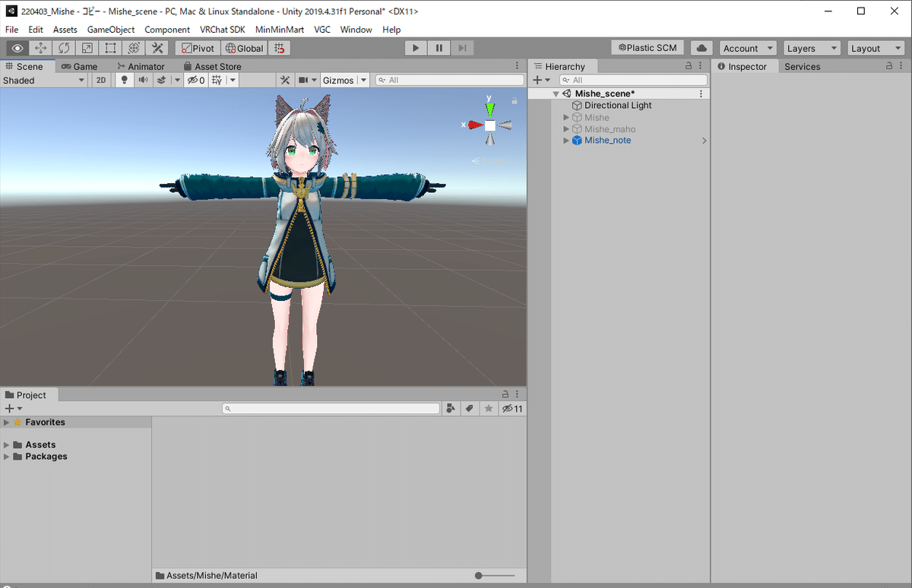Open the GameObject menu
Image resolution: width=912 pixels, height=588 pixels.
(111, 30)
